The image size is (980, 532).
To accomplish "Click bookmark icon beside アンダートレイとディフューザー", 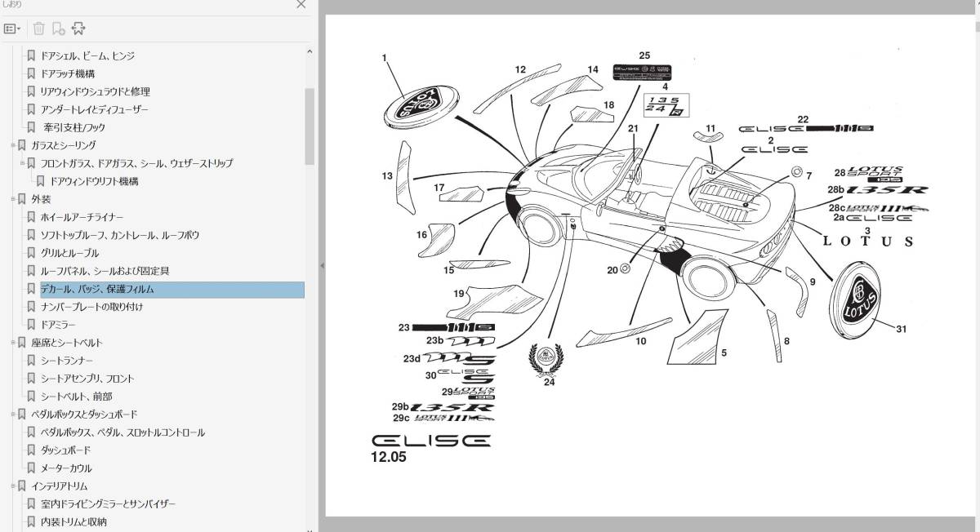I will pyautogui.click(x=31, y=110).
